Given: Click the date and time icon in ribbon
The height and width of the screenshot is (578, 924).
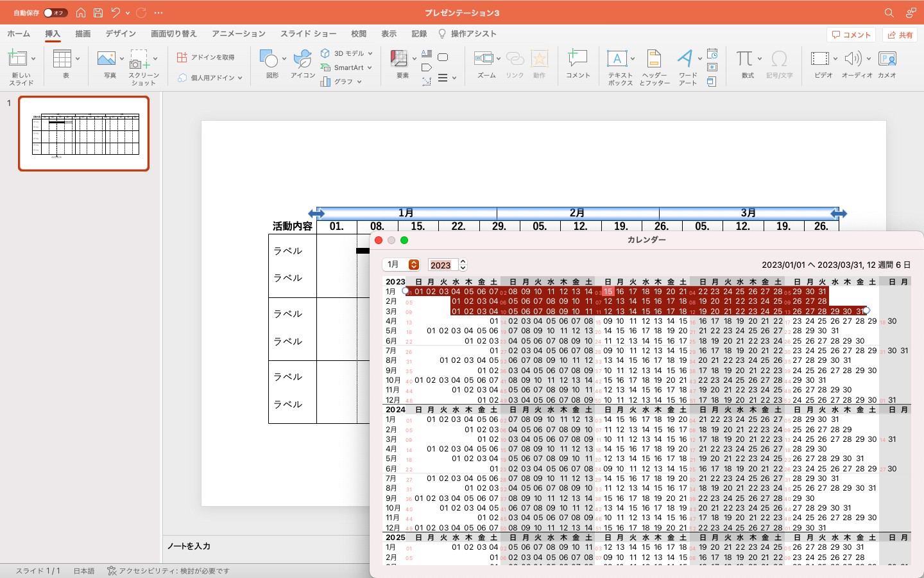Looking at the screenshot, I should (712, 53).
